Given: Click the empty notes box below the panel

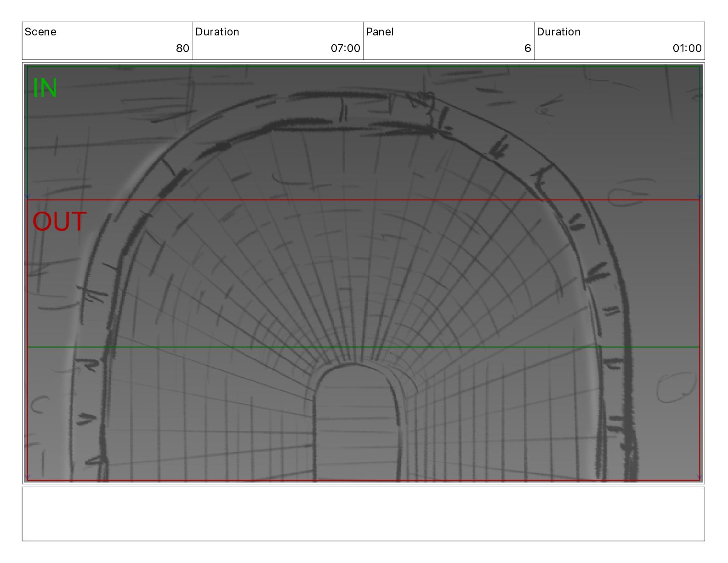Looking at the screenshot, I should (363, 514).
